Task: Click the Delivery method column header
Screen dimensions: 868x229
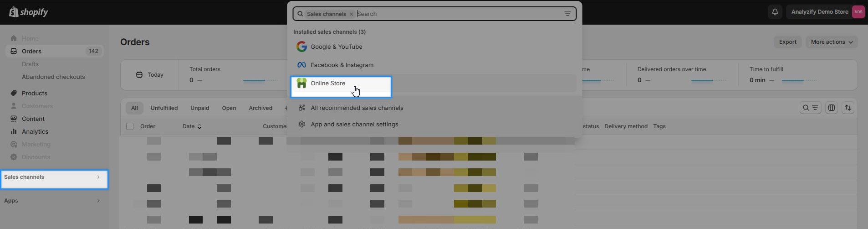Action: point(626,126)
